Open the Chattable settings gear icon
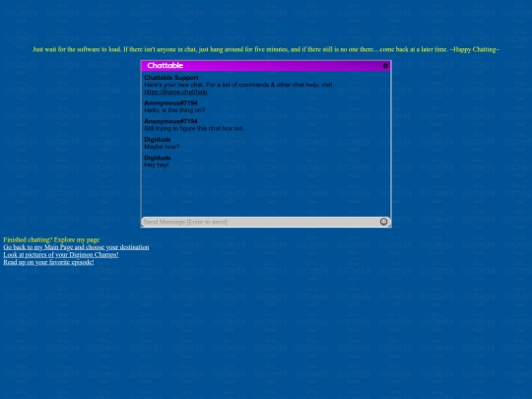Screen dimensions: 532x399 (x=385, y=66)
